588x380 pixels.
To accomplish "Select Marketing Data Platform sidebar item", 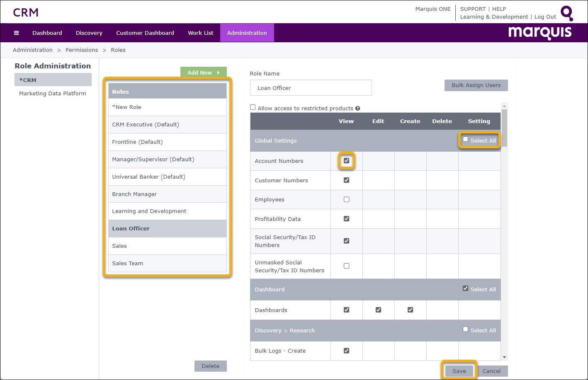I will coord(53,93).
